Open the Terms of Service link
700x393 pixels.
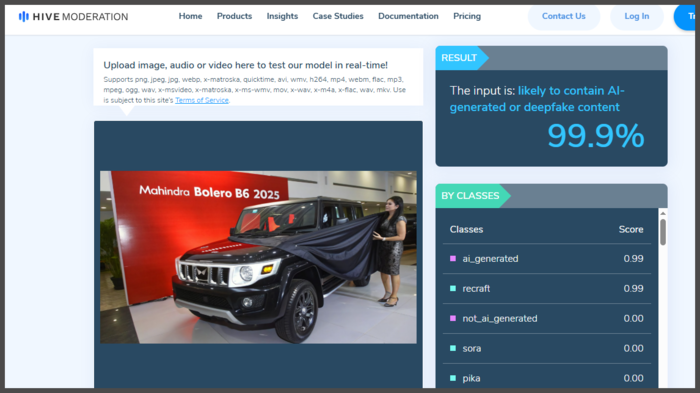point(202,100)
